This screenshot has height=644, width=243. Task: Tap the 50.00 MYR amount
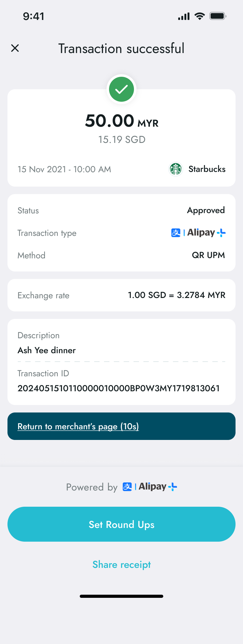(x=121, y=121)
